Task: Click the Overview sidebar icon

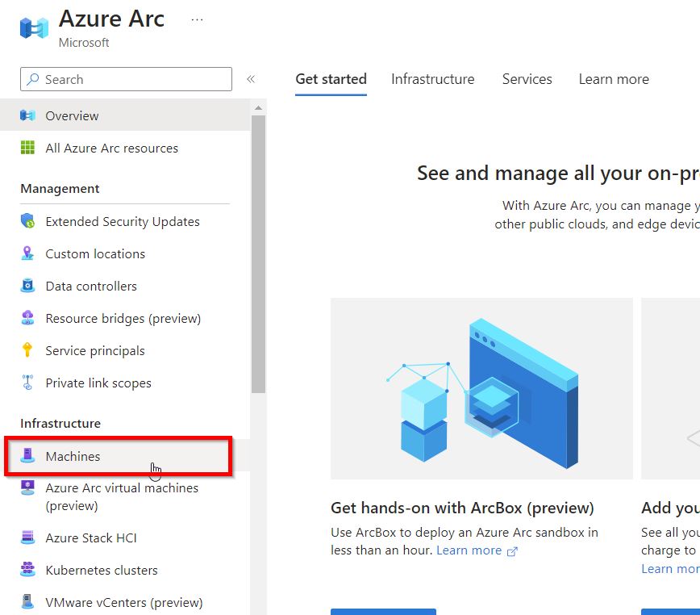Action: coord(27,115)
